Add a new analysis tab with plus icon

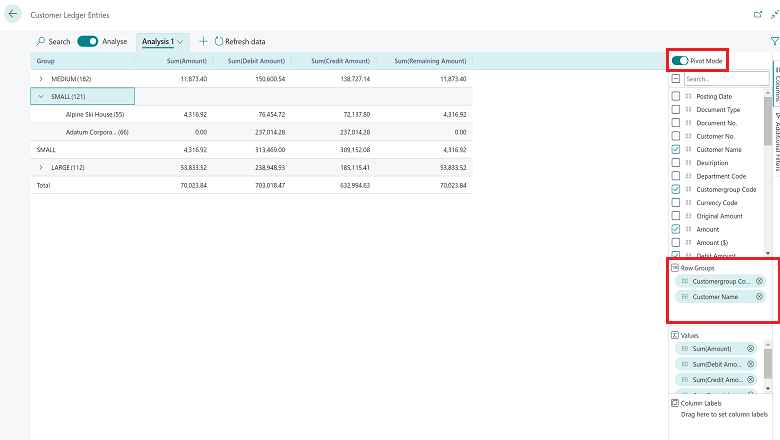(203, 41)
